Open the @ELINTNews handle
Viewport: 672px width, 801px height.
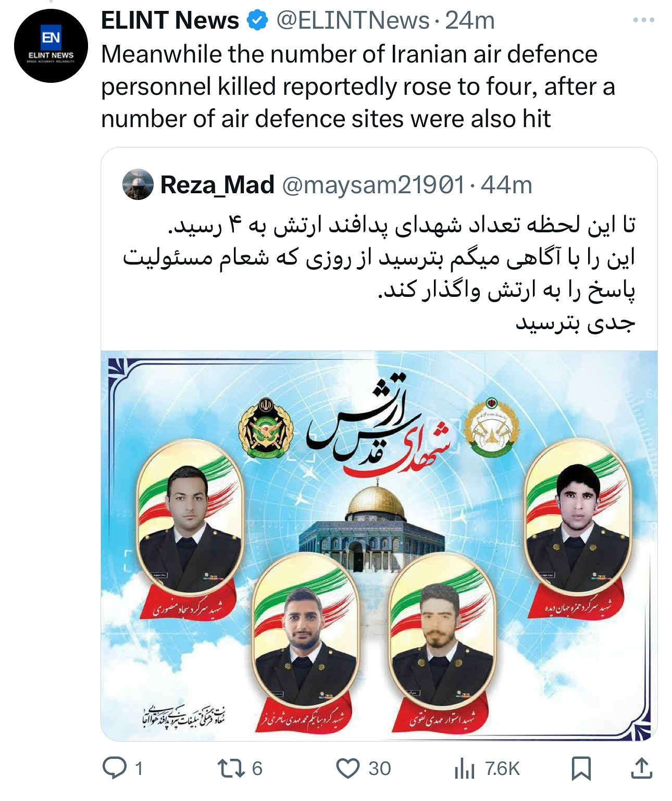(x=353, y=21)
